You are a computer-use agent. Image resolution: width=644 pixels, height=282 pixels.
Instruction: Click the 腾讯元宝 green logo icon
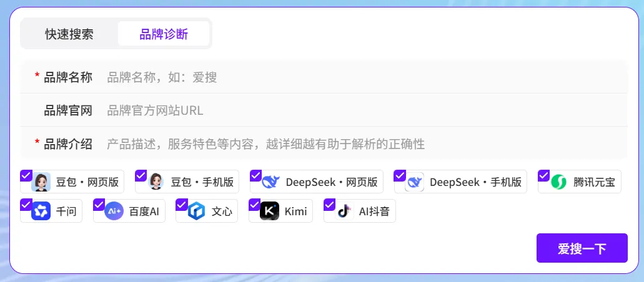[558, 182]
